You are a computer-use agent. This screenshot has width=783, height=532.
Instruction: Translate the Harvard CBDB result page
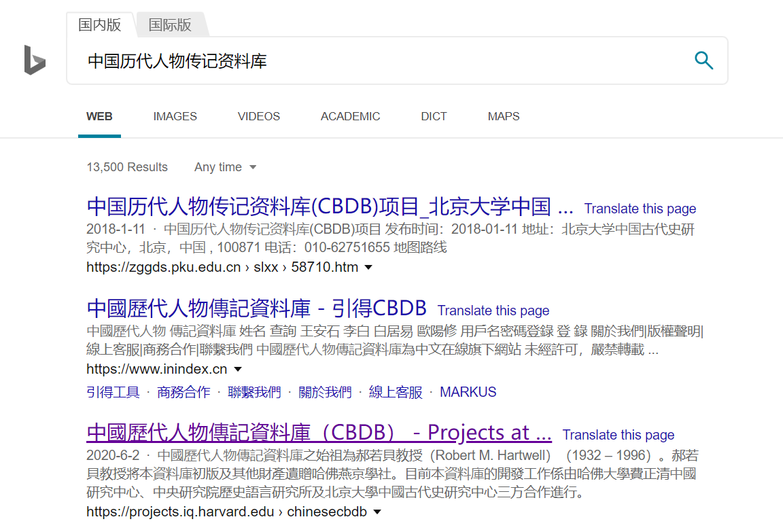(619, 435)
